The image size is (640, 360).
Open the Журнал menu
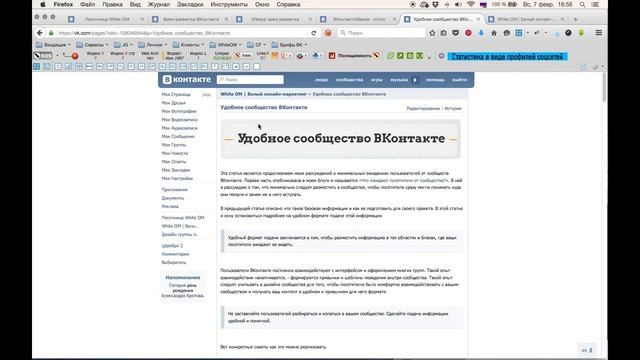click(x=158, y=4)
